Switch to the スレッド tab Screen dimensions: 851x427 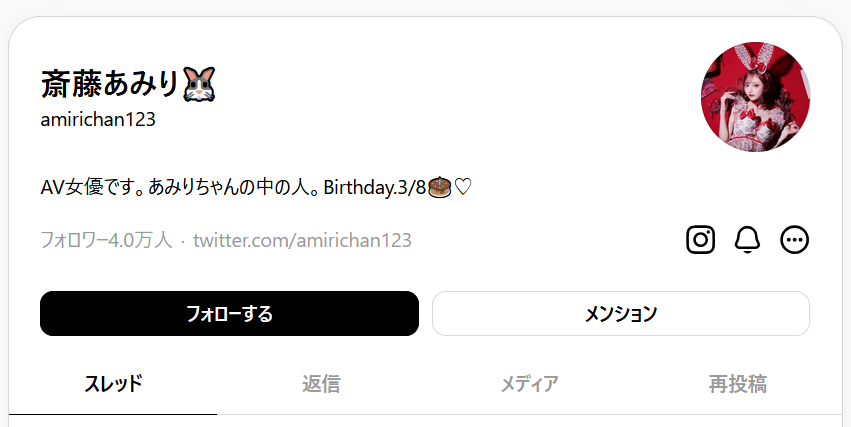click(113, 383)
